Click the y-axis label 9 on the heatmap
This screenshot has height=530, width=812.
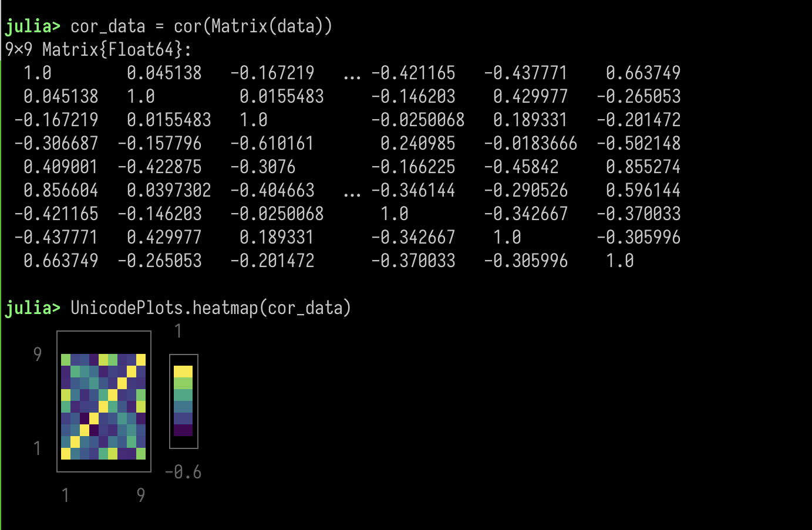(37, 354)
